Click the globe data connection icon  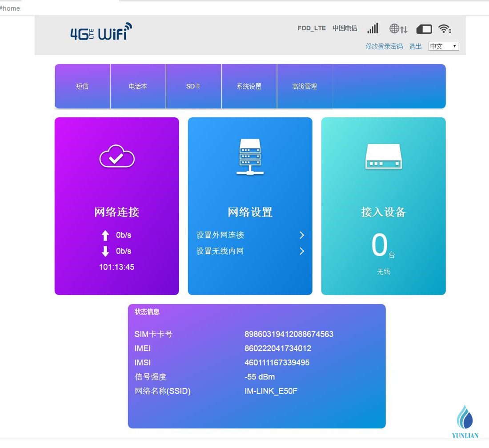[398, 29]
